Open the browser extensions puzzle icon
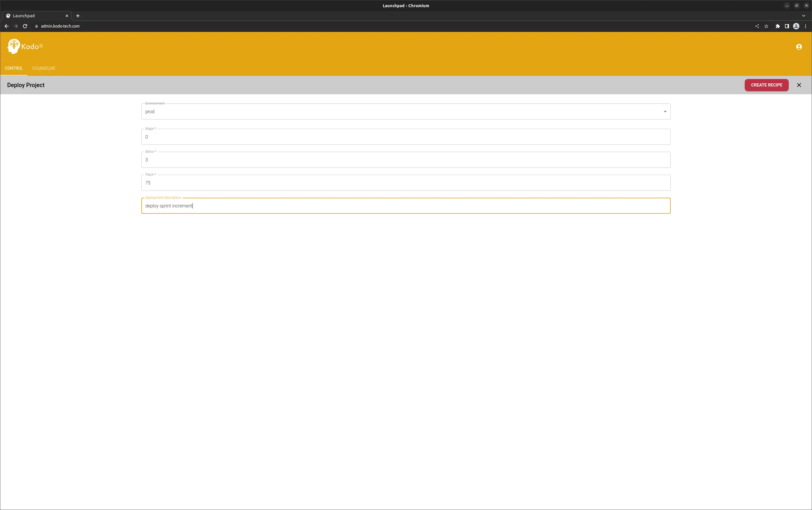812x510 pixels. [x=778, y=26]
